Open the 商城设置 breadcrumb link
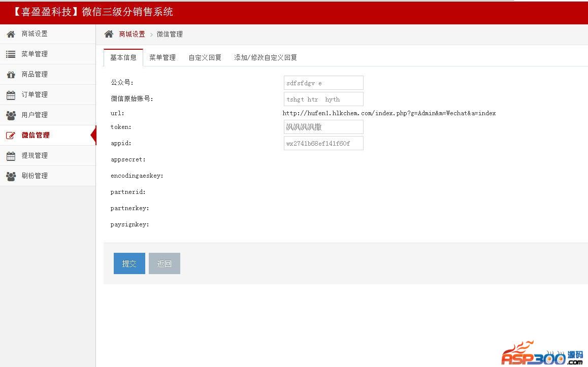Viewport: 588px width, 367px height. 132,34
